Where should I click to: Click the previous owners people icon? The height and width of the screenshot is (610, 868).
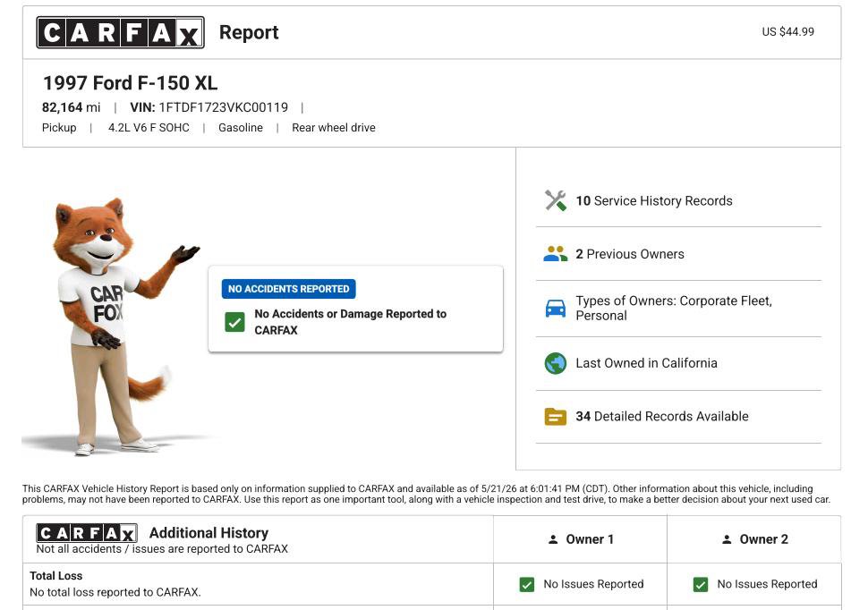pyautogui.click(x=555, y=254)
